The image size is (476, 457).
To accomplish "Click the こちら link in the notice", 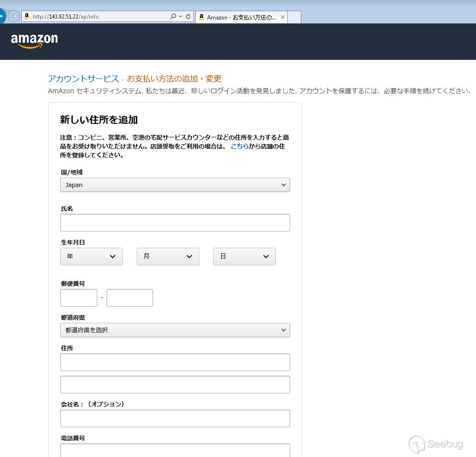I will pos(240,146).
